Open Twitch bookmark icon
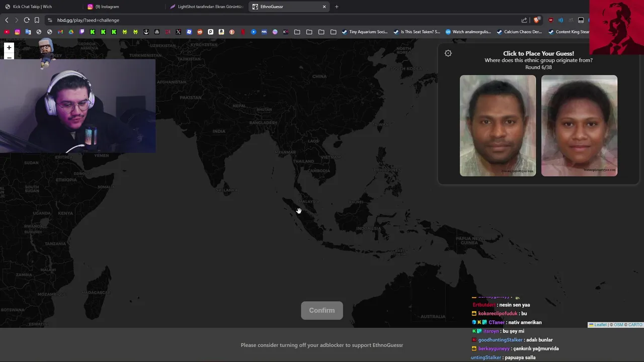Screen dimensions: 644x362 coord(82,32)
